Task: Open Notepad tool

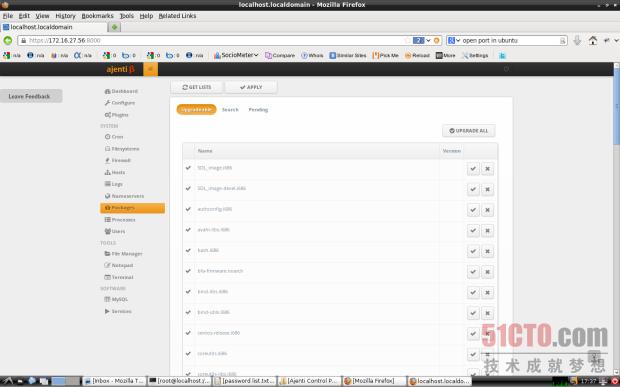Action: [x=119, y=265]
